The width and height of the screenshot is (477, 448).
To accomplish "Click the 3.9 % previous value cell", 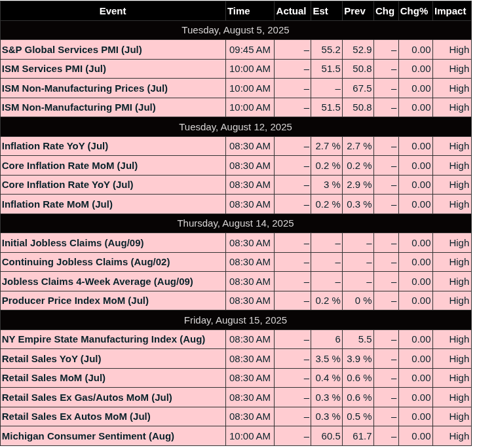I will pos(358,359).
